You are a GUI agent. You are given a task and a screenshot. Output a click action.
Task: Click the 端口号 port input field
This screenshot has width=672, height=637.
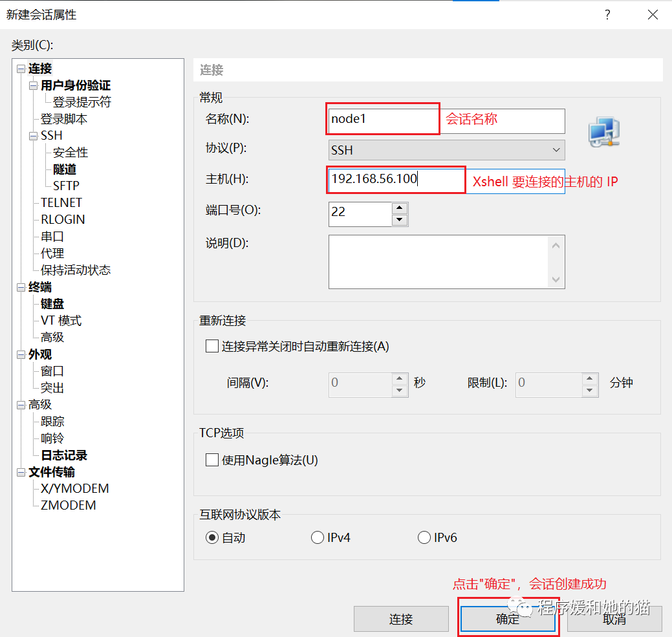pyautogui.click(x=360, y=214)
